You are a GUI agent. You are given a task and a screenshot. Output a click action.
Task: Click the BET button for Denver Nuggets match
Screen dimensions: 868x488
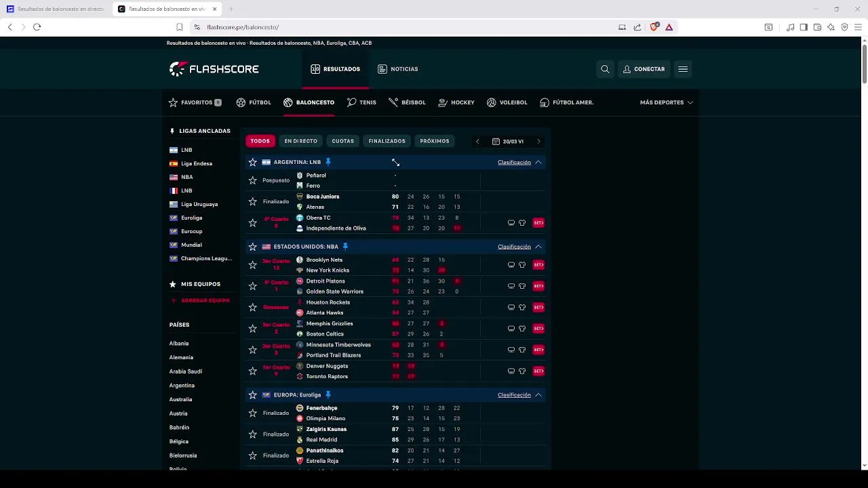[538, 371]
